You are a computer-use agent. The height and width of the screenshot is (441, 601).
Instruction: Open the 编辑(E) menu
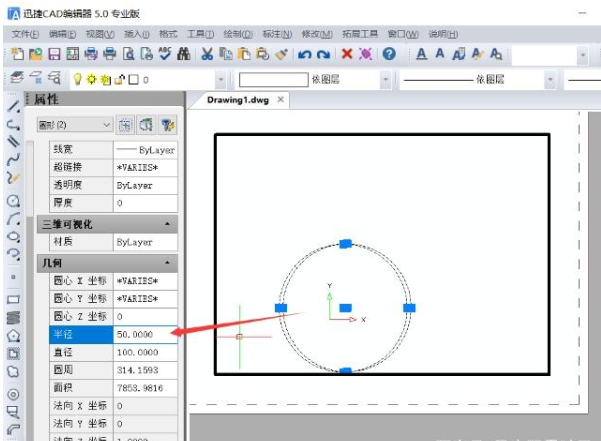(62, 34)
